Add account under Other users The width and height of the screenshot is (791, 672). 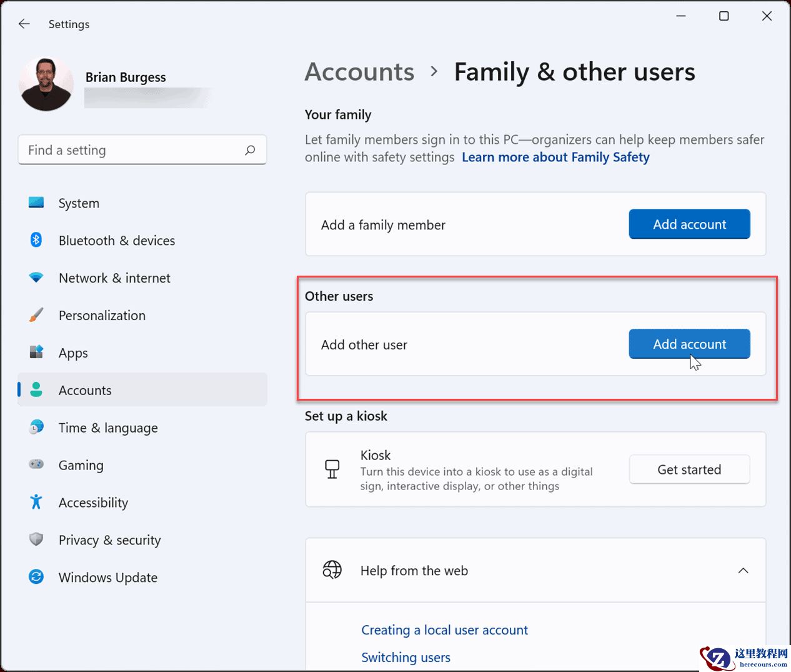(689, 344)
